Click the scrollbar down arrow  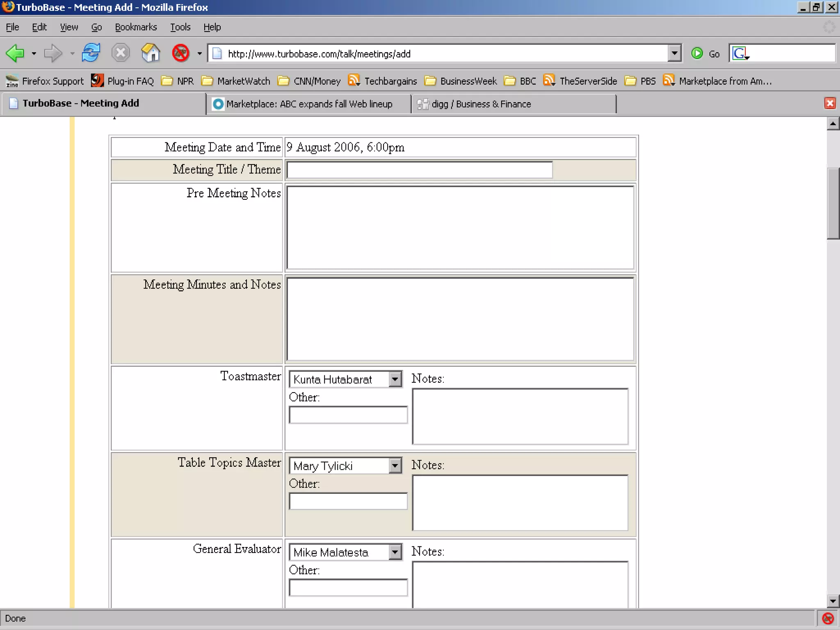[x=833, y=601]
